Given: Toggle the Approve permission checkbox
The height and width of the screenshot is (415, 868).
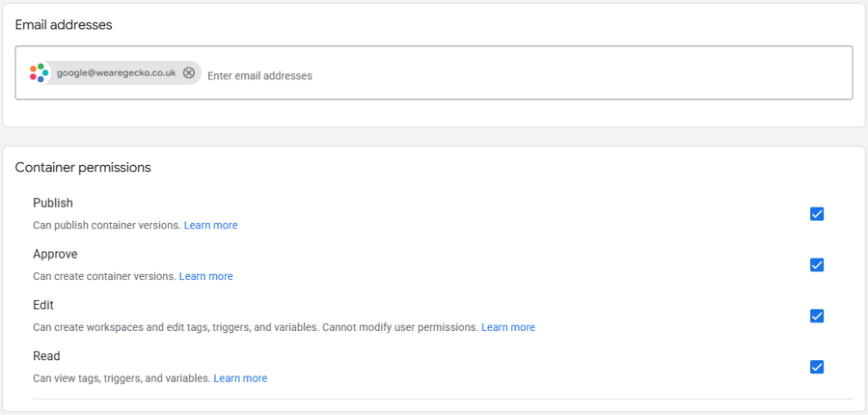Looking at the screenshot, I should [817, 264].
